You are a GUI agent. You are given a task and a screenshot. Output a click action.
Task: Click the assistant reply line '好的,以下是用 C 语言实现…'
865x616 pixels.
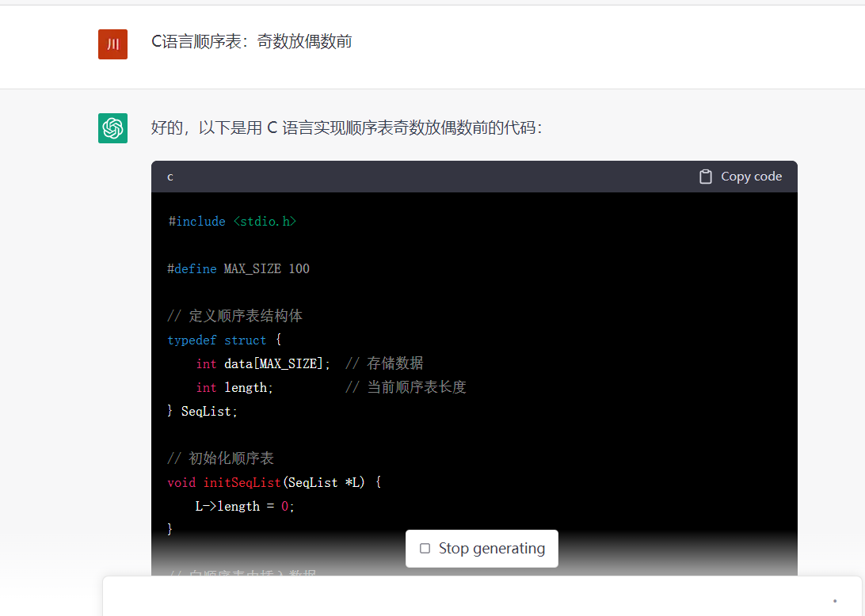click(347, 128)
